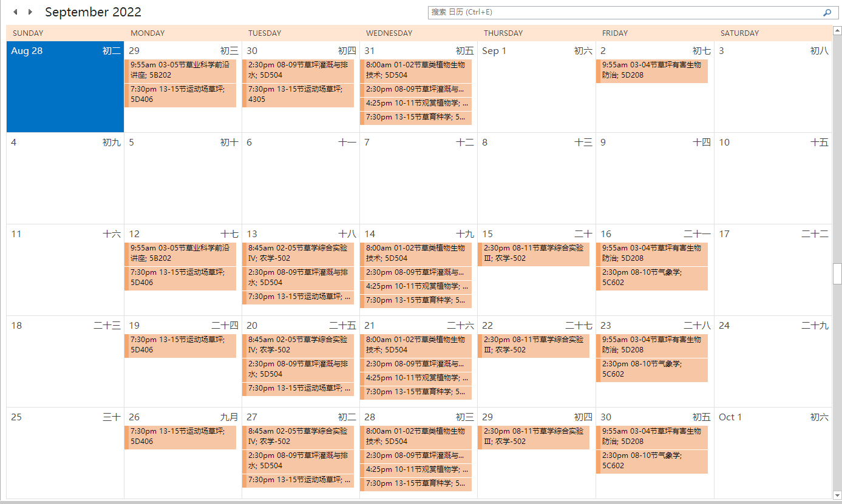The width and height of the screenshot is (842, 504).
Task: Select the September 25 day cell
Action: (x=65, y=453)
